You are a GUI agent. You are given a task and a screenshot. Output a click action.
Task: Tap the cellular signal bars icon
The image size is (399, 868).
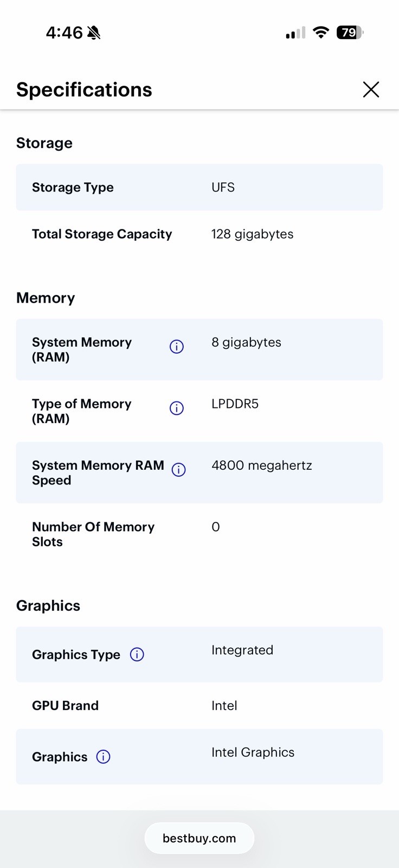click(295, 33)
